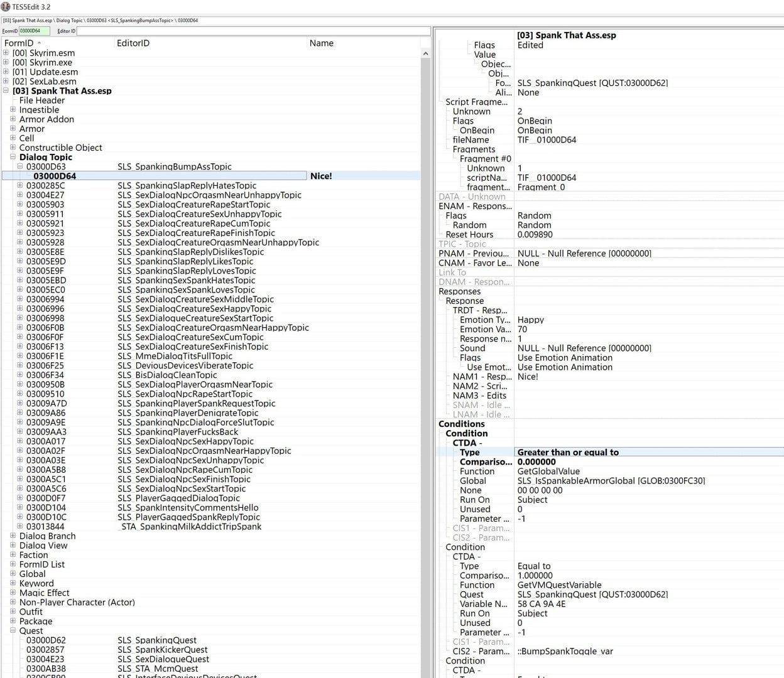
Task: Click the fileName value TIF__01000D64
Action: click(547, 140)
